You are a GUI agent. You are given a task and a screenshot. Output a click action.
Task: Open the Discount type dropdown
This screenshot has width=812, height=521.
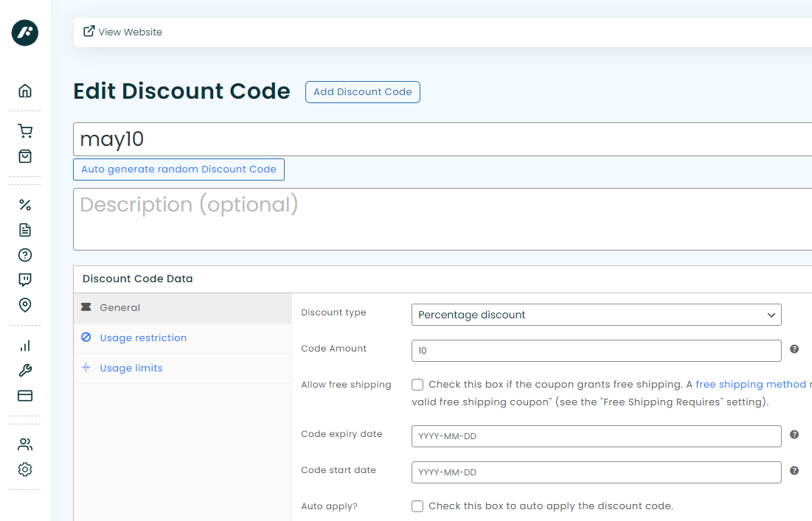tap(596, 315)
